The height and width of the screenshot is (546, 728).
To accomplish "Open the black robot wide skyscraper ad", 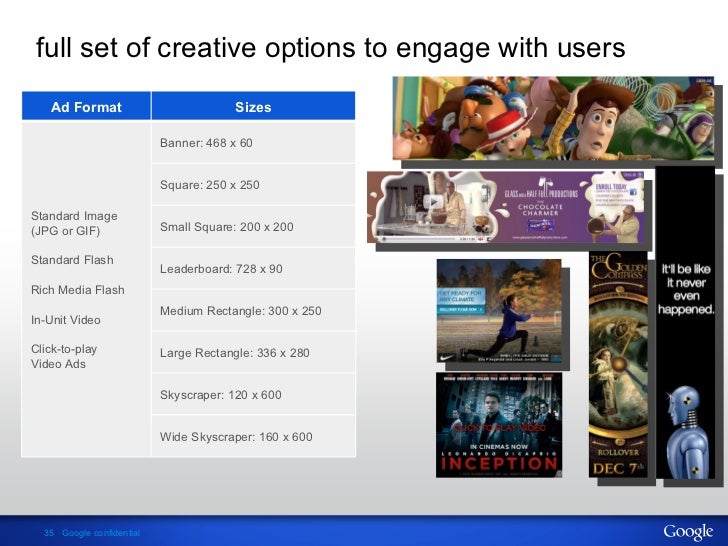I will point(686,323).
